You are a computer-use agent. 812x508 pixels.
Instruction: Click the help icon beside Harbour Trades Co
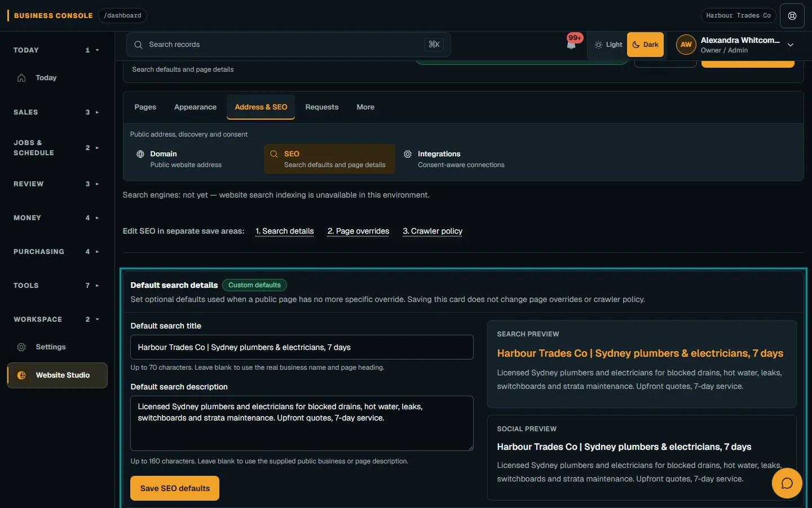coord(792,16)
